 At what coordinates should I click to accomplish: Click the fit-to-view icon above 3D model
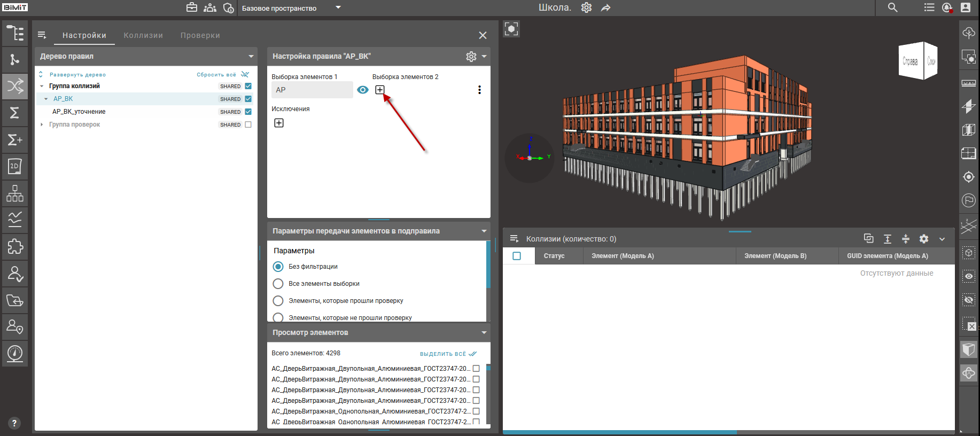[x=511, y=29]
